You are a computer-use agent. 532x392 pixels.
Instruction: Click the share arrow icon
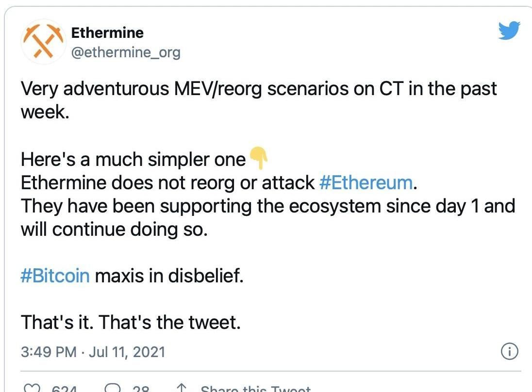[182, 388]
